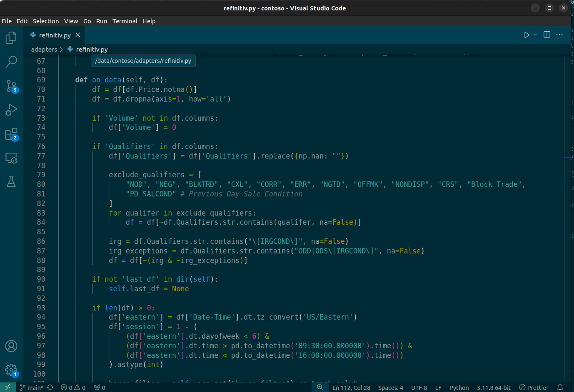
Task: Click the adapters breadcrumb folder
Action: pyautogui.click(x=44, y=49)
